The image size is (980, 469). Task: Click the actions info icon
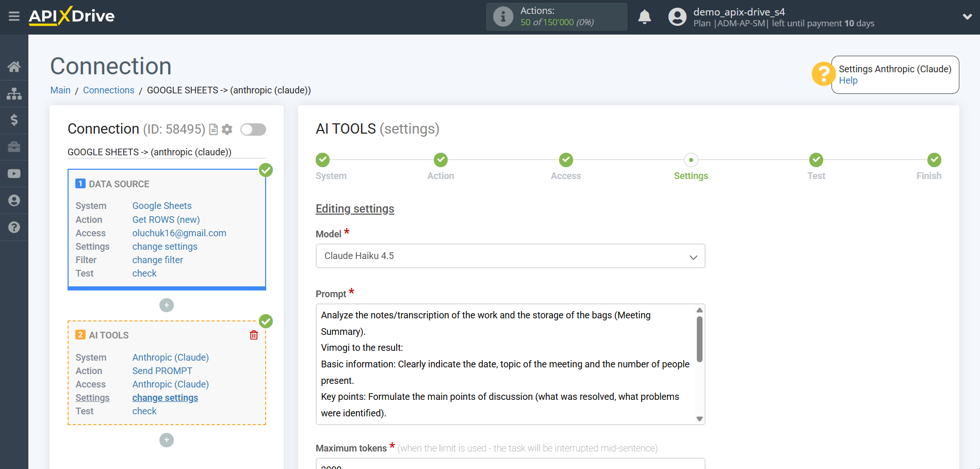[x=503, y=17]
